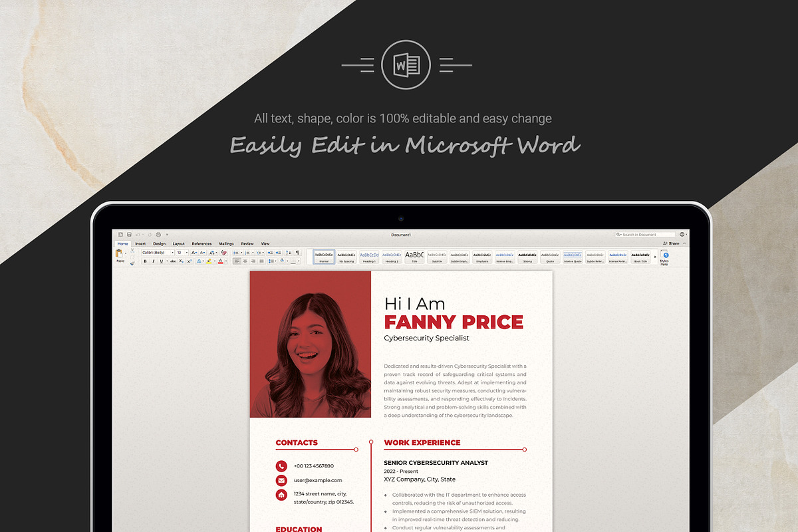This screenshot has height=532, width=798.
Task: Open the Change Case Aa dropdown
Action: [x=213, y=253]
